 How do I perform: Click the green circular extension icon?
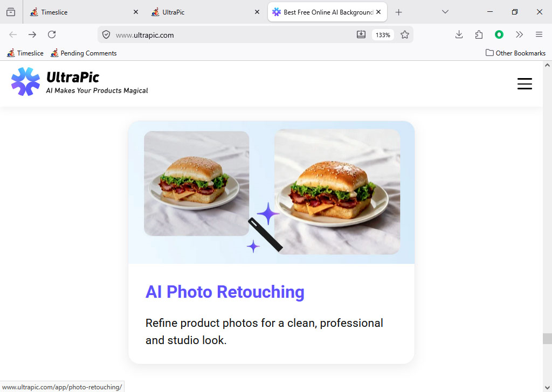coord(499,34)
